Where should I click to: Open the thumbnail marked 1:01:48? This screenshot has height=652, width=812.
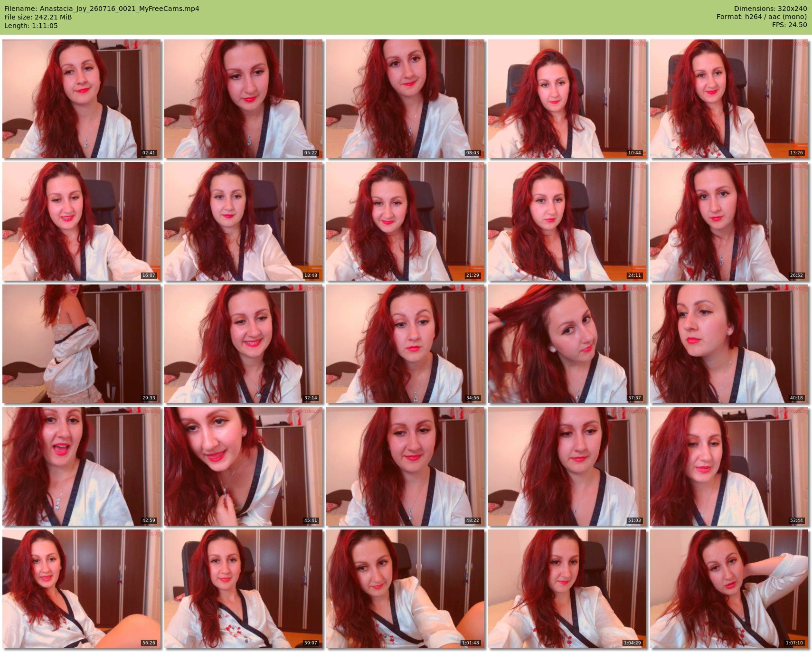[x=406, y=589]
